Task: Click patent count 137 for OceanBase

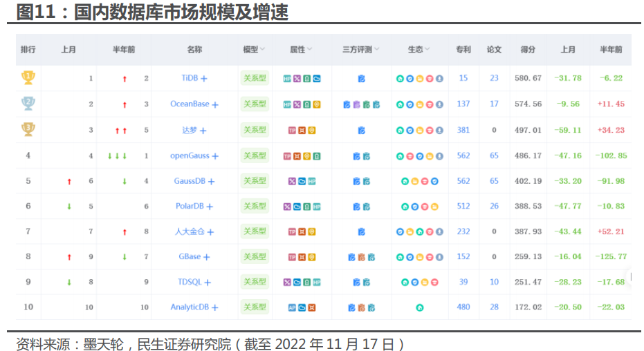Action: [463, 104]
